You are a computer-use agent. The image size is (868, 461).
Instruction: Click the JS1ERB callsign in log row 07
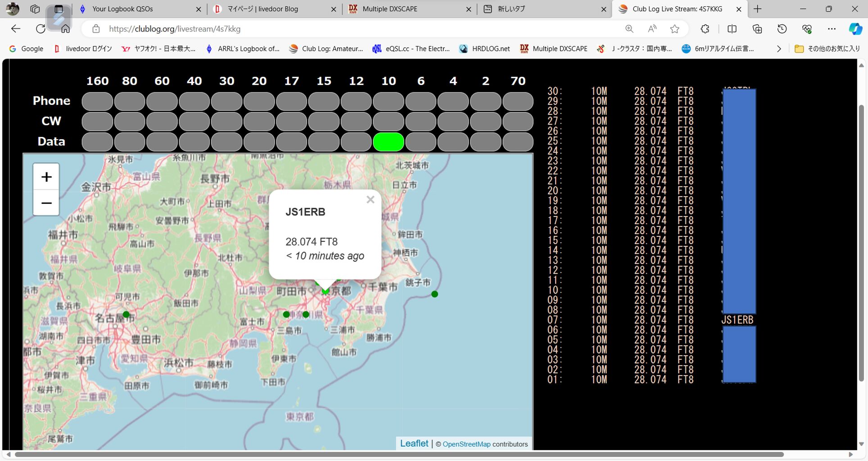tap(737, 320)
